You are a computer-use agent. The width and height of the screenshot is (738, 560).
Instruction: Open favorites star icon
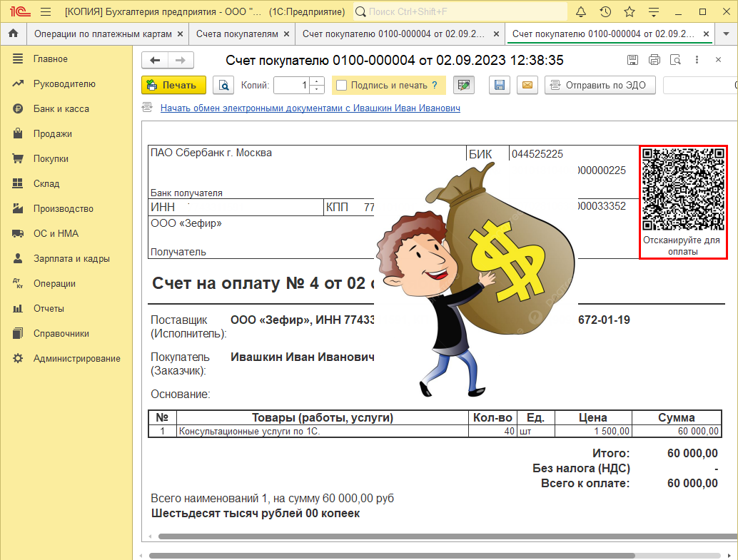coord(630,11)
